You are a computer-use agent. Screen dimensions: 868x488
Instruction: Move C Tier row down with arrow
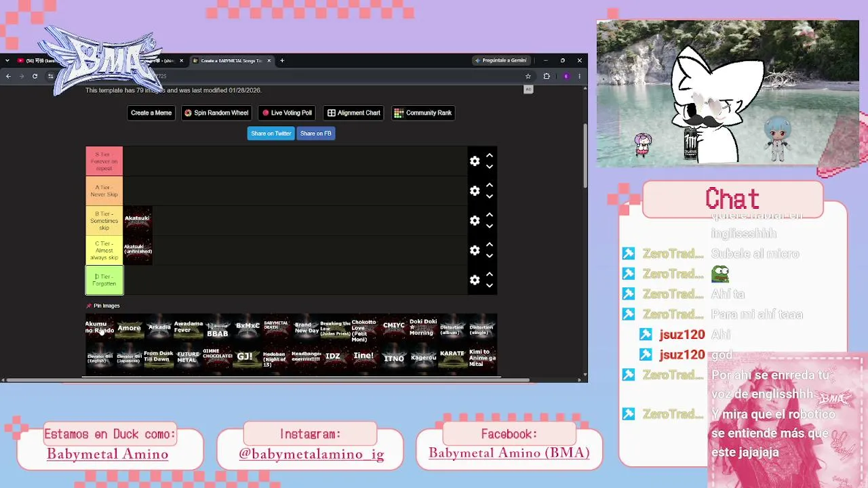pyautogui.click(x=489, y=256)
